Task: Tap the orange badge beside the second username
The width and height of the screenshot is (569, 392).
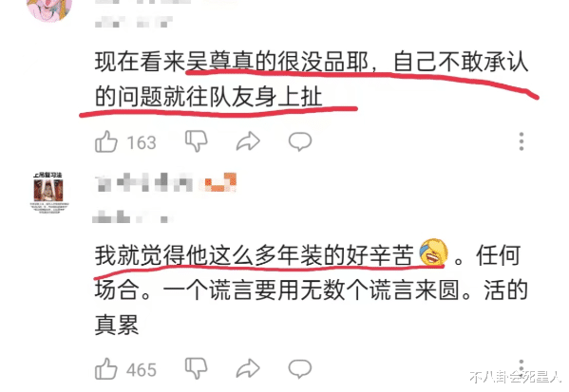Action: [220, 182]
